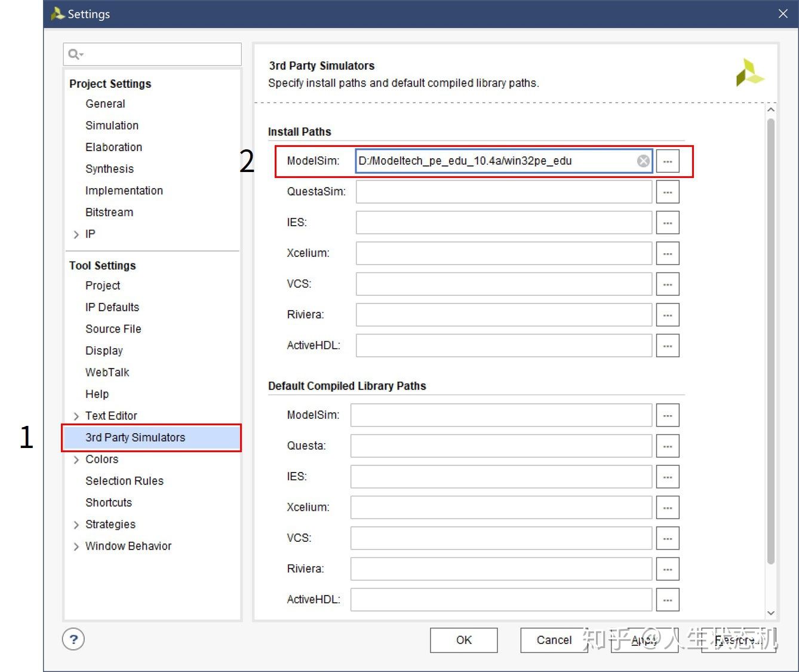Browse for ActiveHDL install path
This screenshot has width=799, height=672.
pos(668,346)
